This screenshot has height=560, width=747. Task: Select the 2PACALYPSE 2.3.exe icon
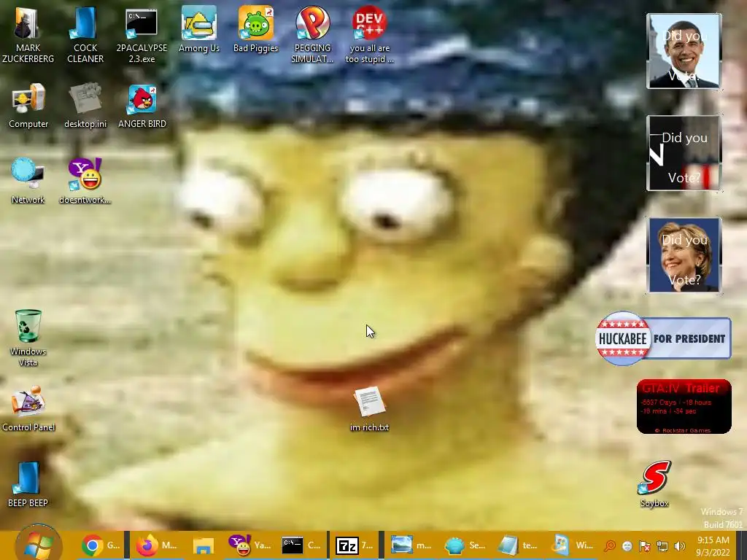pyautogui.click(x=142, y=34)
